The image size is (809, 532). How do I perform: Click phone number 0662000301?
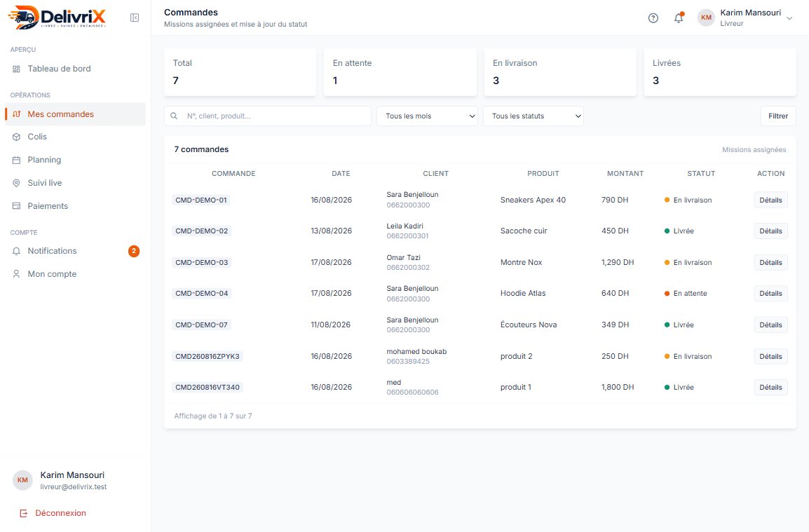pyautogui.click(x=407, y=236)
